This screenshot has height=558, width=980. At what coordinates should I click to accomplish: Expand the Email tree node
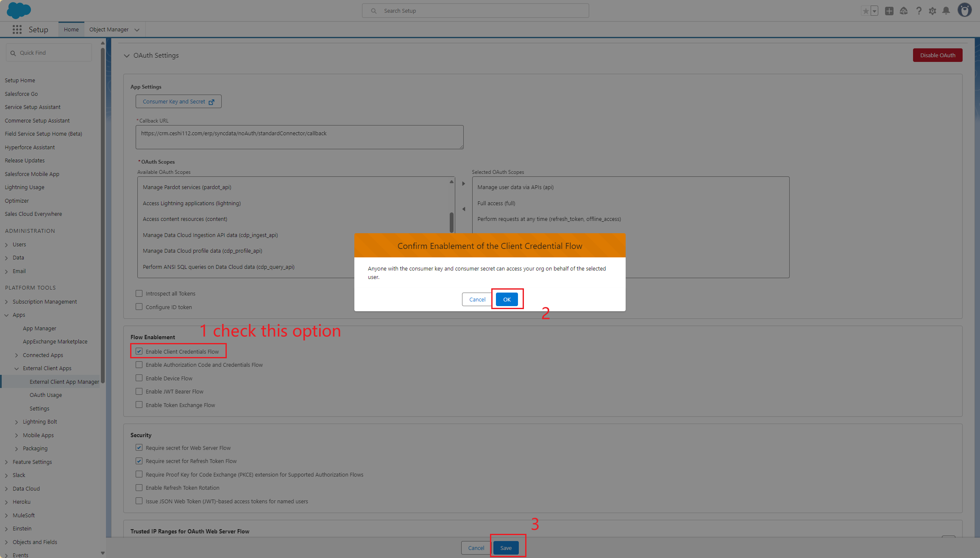point(6,271)
